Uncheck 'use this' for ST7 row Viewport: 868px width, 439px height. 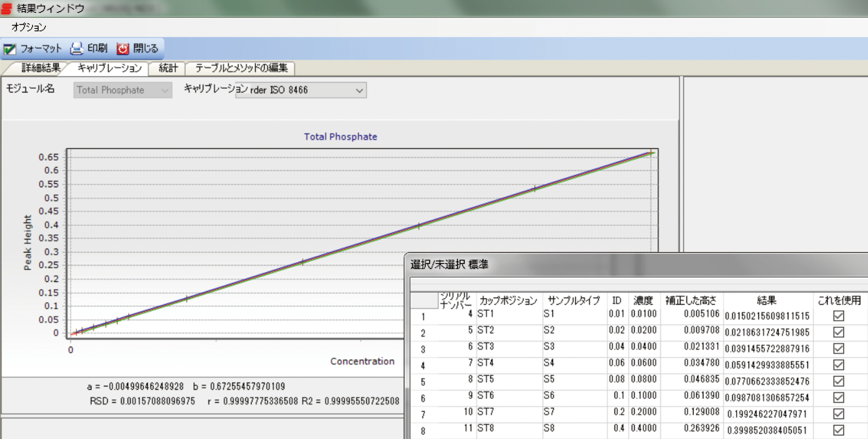pos(839,414)
